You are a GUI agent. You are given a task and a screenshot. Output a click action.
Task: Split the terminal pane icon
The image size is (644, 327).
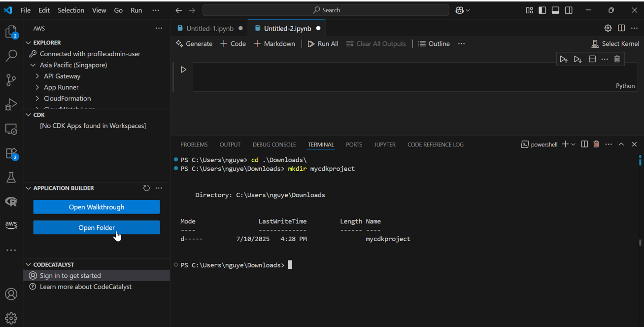(584, 144)
